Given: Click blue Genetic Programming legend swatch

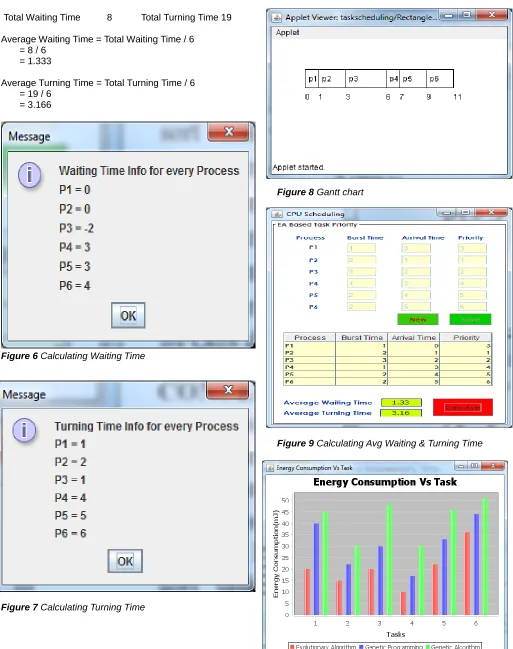Looking at the screenshot, I should pyautogui.click(x=361, y=646).
